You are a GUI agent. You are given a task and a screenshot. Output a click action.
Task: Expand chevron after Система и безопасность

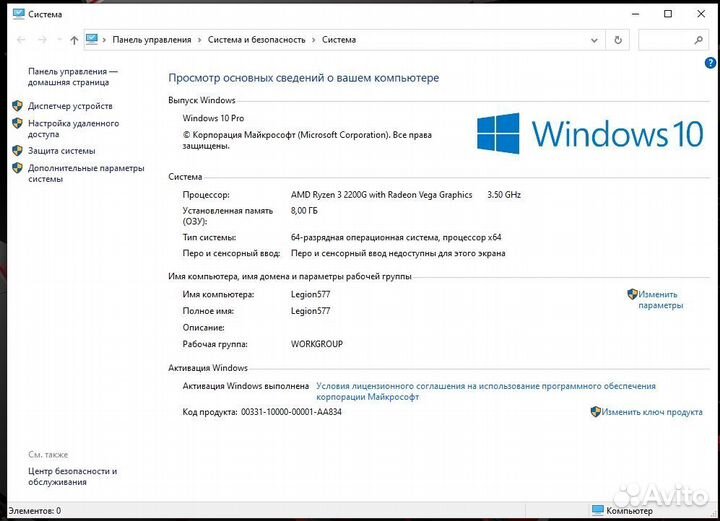click(x=314, y=40)
